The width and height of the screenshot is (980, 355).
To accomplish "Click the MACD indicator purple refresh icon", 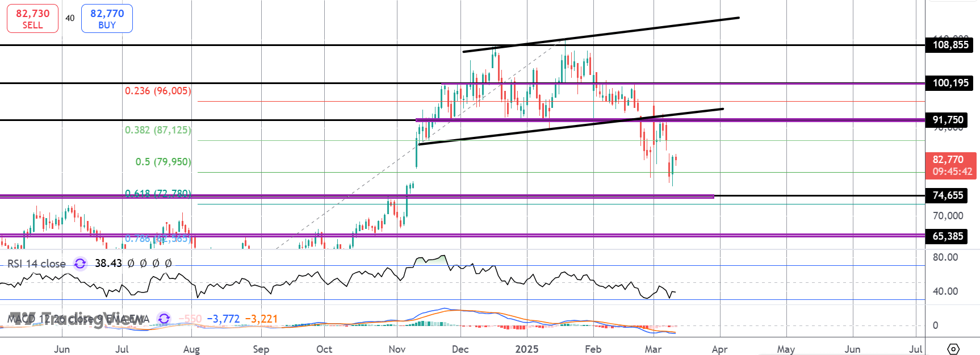I will click(x=164, y=319).
